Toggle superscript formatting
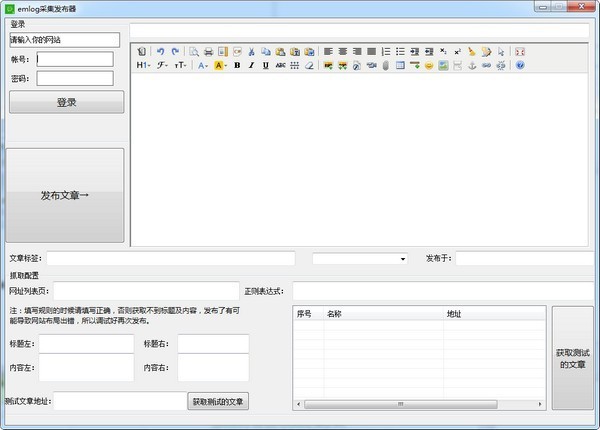600x430 pixels. point(457,51)
